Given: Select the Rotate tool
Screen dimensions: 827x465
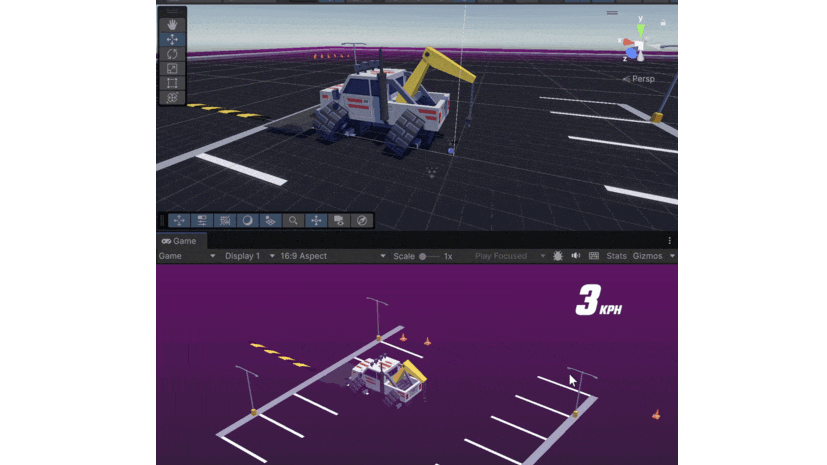Looking at the screenshot, I should [x=172, y=54].
